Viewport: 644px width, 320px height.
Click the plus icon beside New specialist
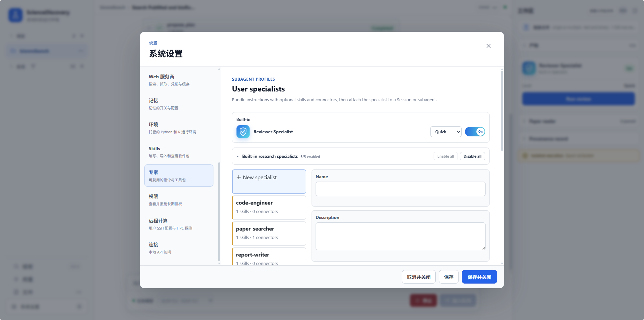(239, 177)
